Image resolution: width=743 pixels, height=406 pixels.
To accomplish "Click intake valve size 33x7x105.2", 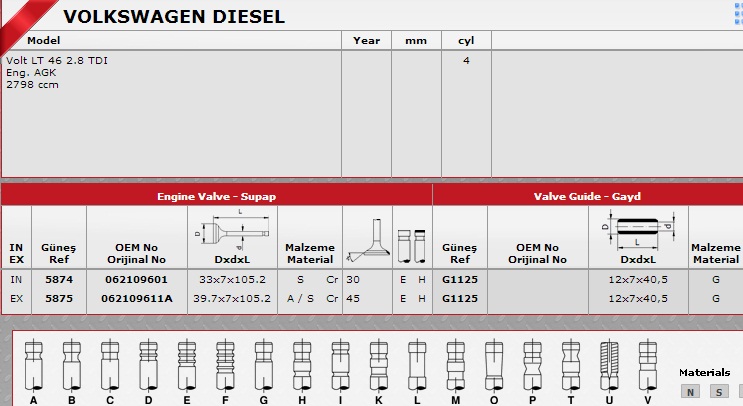I will (232, 280).
